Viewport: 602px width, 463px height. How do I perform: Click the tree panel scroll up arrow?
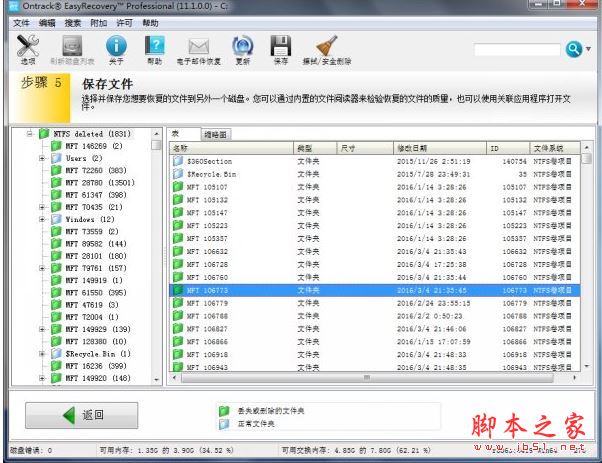pos(156,134)
